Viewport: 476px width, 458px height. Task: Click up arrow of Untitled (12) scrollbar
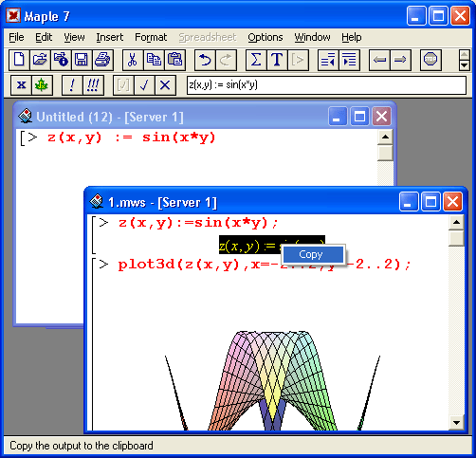385,137
